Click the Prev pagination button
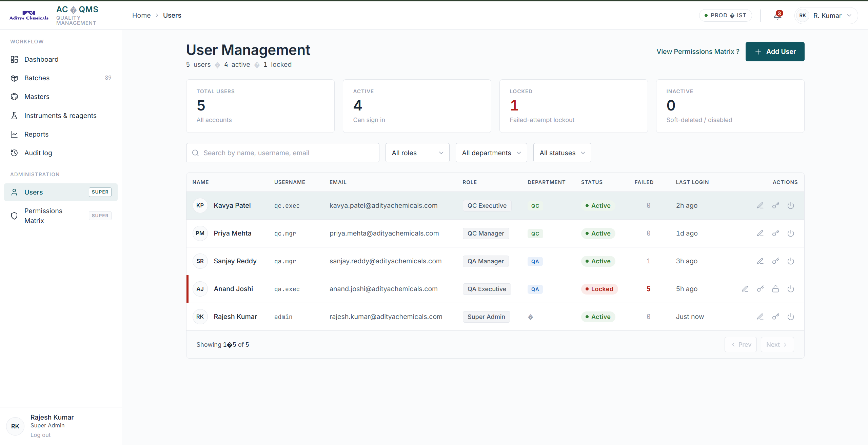 (x=741, y=344)
